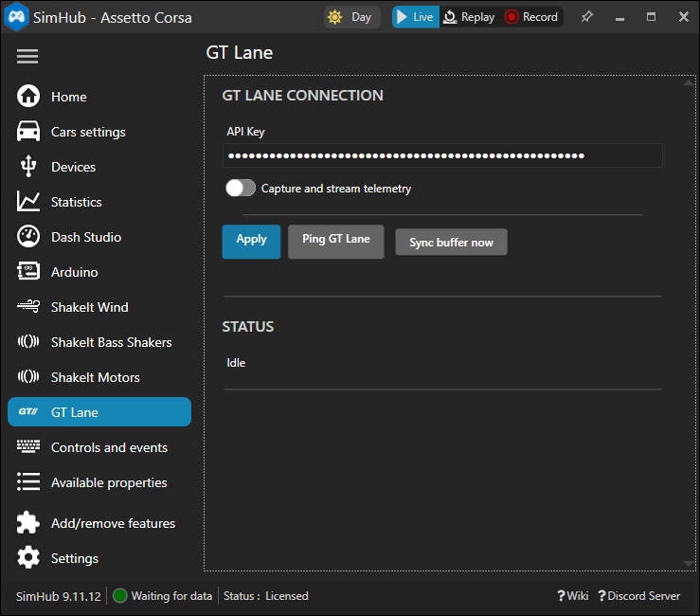Click the Day theme button label
The width and height of the screenshot is (700, 616).
click(361, 17)
